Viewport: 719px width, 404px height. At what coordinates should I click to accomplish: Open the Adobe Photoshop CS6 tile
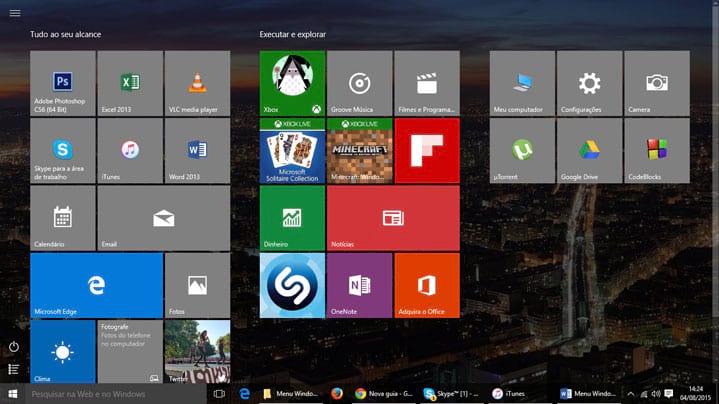coord(63,83)
